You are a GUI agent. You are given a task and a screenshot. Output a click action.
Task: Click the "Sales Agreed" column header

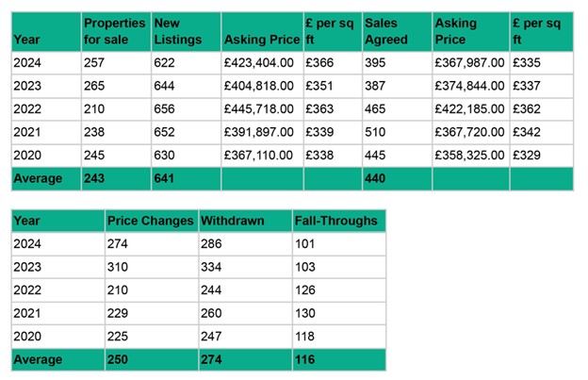click(385, 31)
